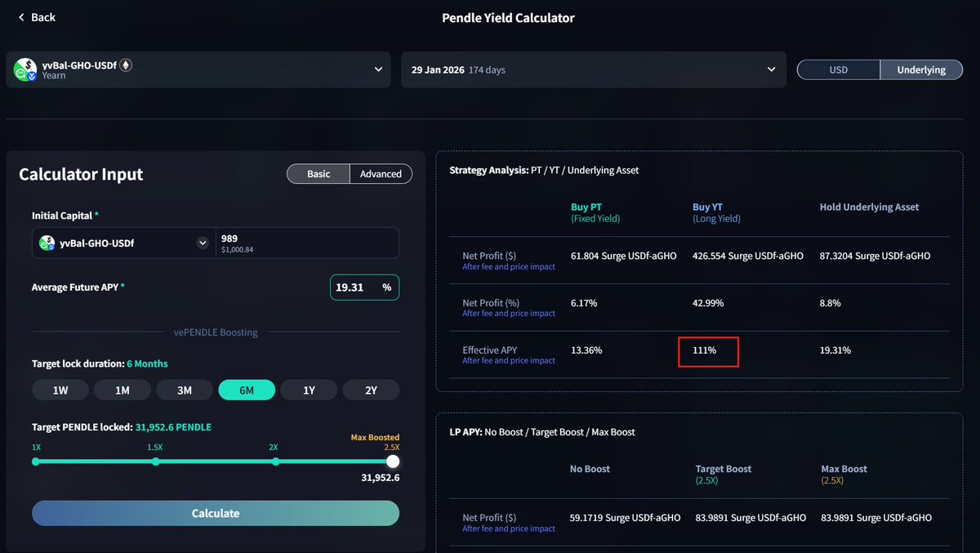Choose 1Y lock duration

pos(309,390)
